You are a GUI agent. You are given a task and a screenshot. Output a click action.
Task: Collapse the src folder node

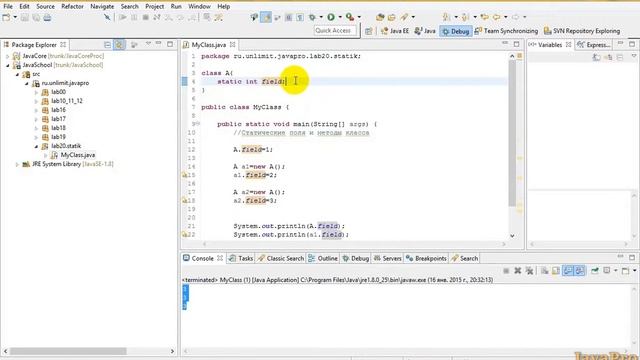click(17, 74)
